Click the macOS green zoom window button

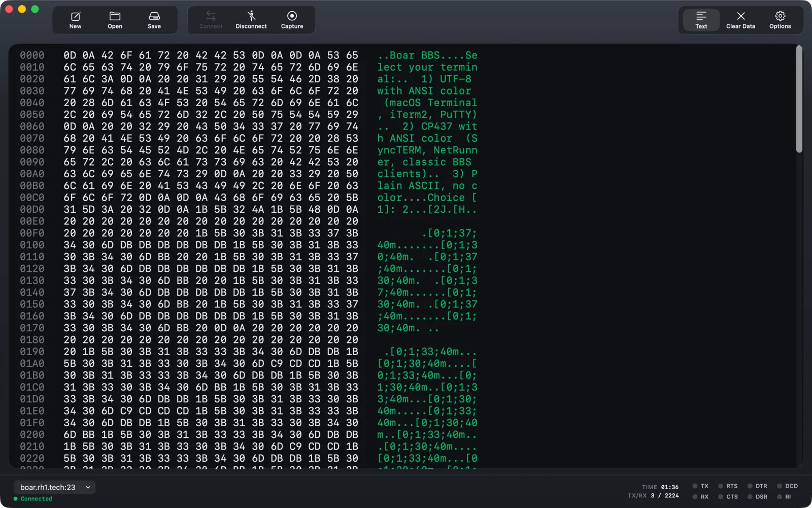[x=35, y=9]
